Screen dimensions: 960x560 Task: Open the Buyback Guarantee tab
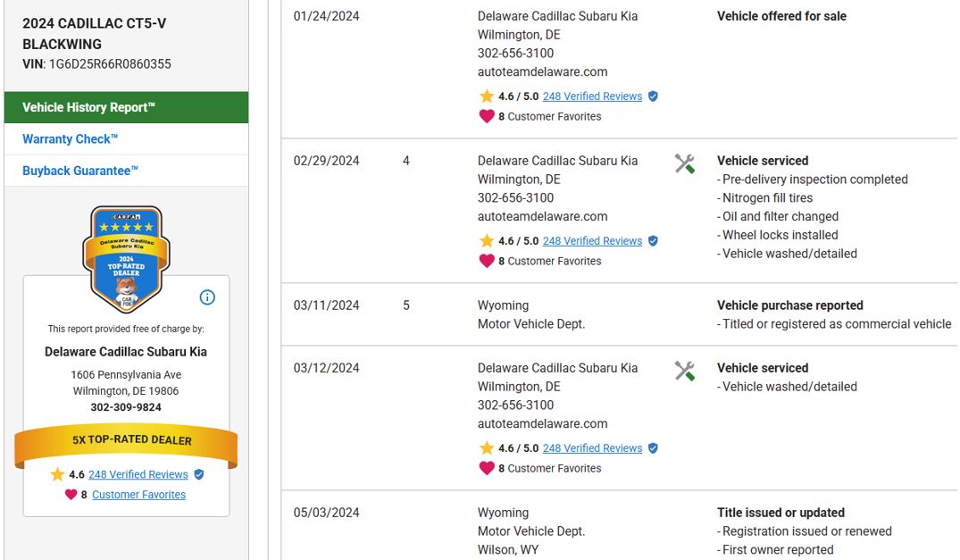(80, 171)
